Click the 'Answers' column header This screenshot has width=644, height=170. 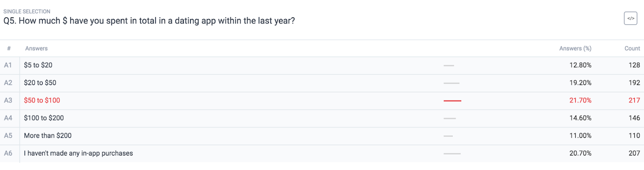click(x=36, y=48)
